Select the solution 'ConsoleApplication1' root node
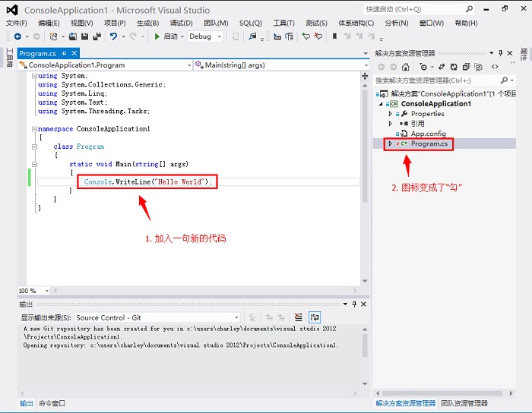Viewport: 532px width, 413px height. [x=453, y=94]
